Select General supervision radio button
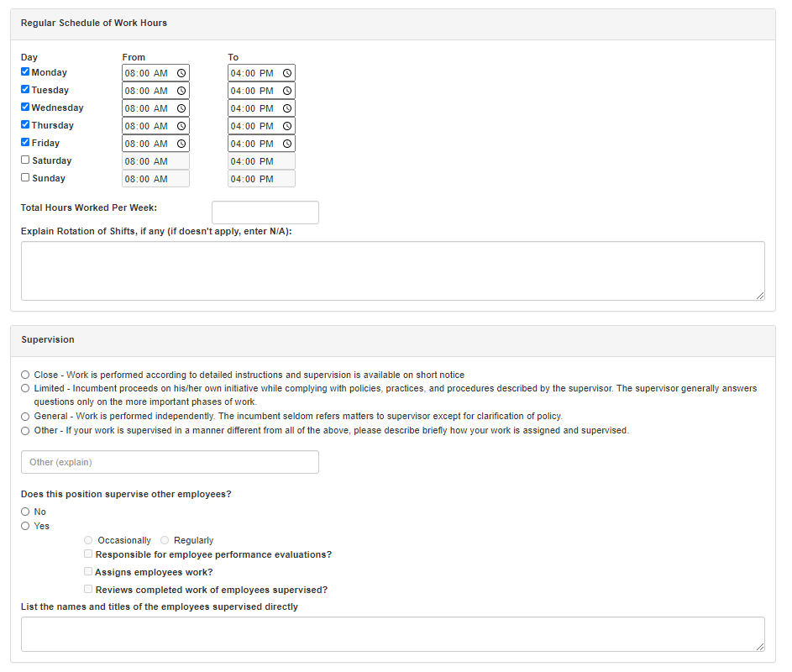Viewport: 792px width, 672px height. click(x=25, y=416)
